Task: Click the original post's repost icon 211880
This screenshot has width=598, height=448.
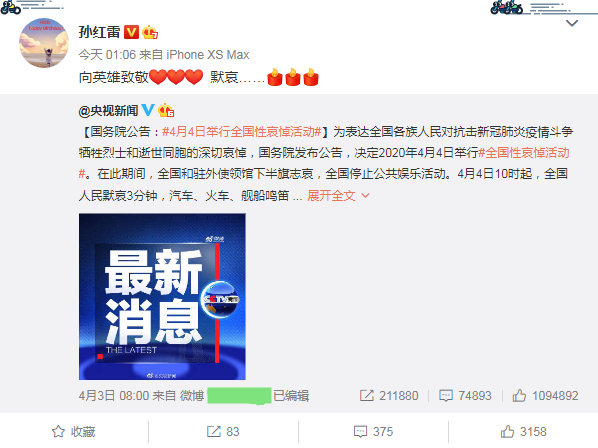Action: (389, 396)
